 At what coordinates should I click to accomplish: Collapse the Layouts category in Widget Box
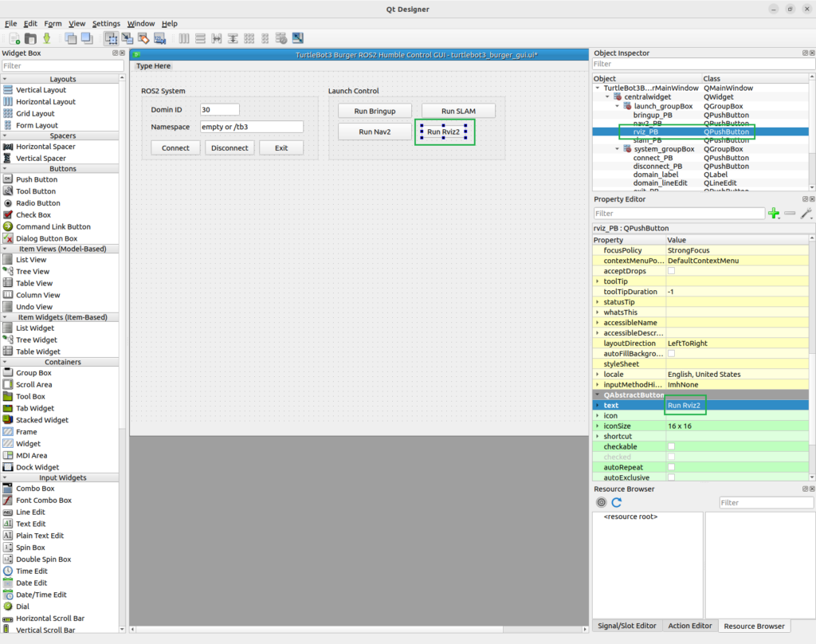click(6, 79)
